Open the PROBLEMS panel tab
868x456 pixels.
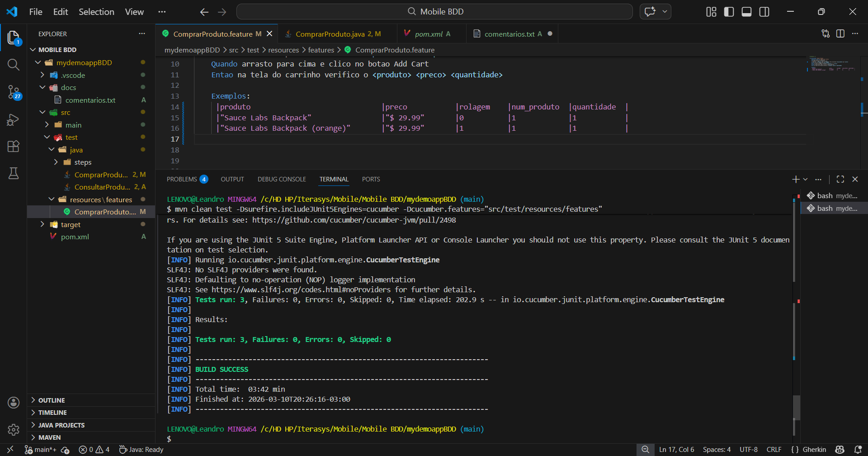pos(187,180)
